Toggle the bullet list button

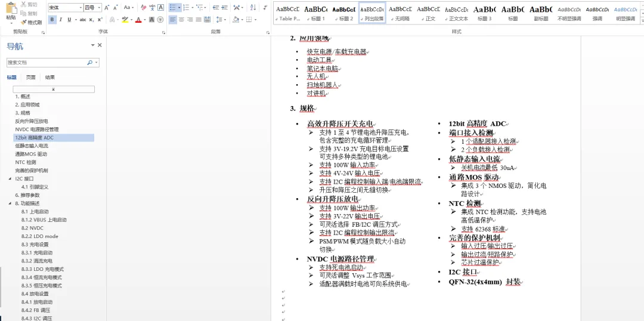pyautogui.click(x=172, y=7)
